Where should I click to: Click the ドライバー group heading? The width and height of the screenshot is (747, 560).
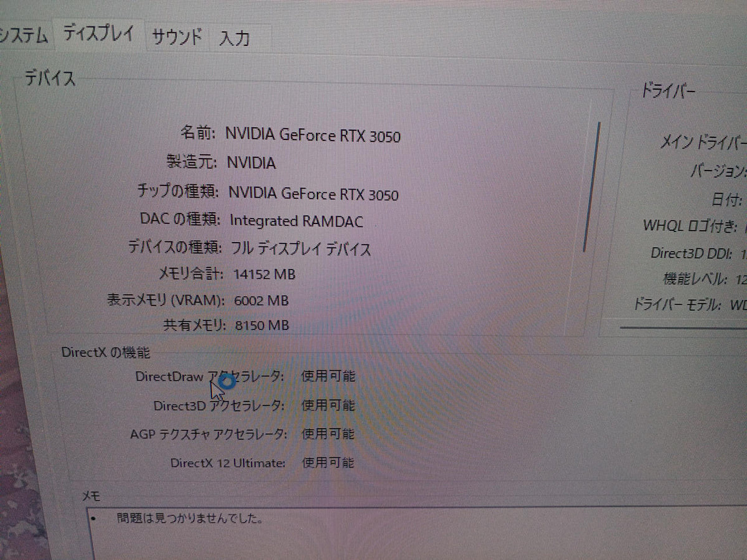(669, 92)
